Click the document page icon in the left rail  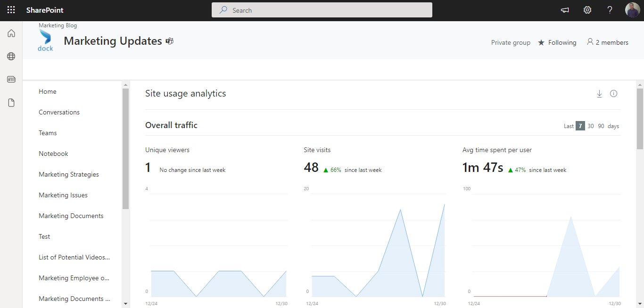pos(11,102)
